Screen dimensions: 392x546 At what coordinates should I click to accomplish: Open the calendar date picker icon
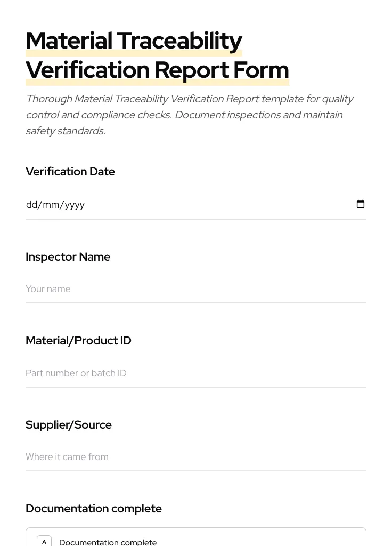361,204
